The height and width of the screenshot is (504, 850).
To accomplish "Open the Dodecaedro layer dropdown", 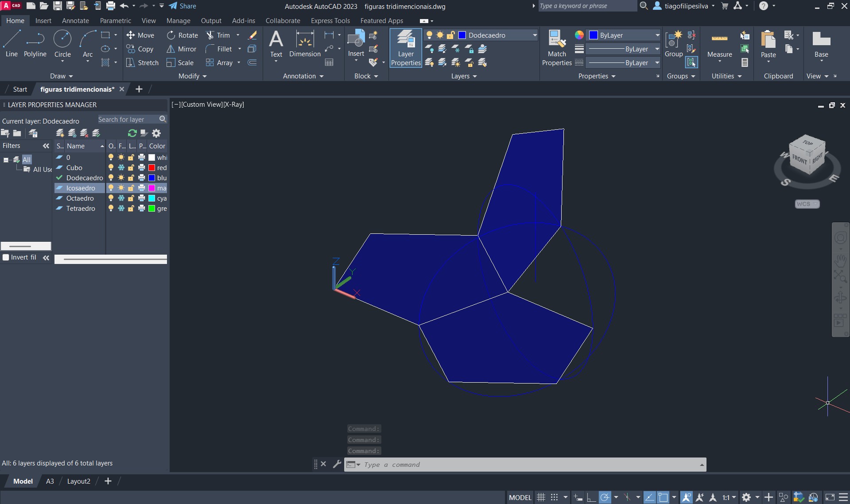I will coord(535,35).
